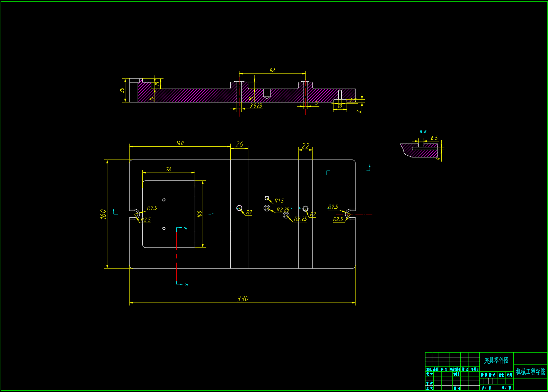Select the 22 slot width dimension
Viewport: 548px width, 392px height.
305,146
